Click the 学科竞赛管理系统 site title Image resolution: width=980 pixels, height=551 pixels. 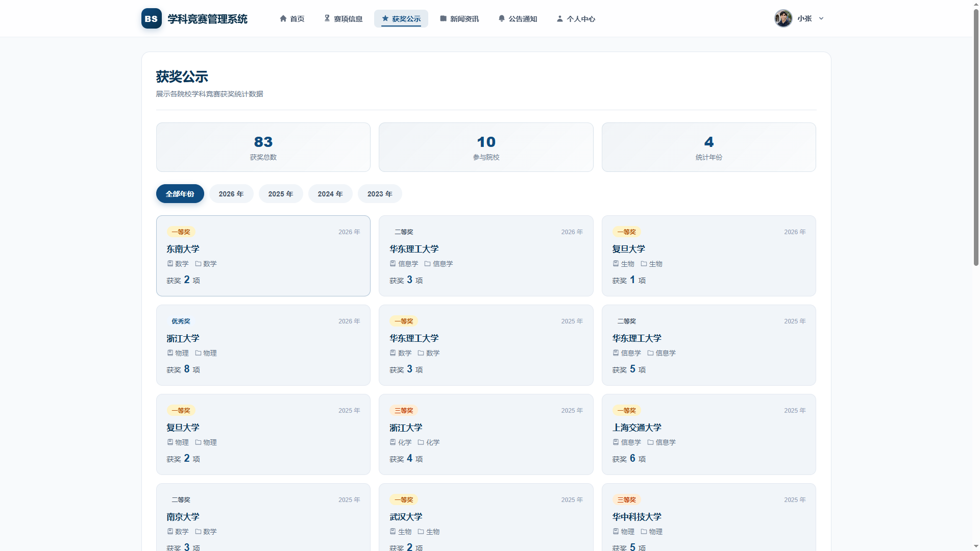click(x=207, y=19)
